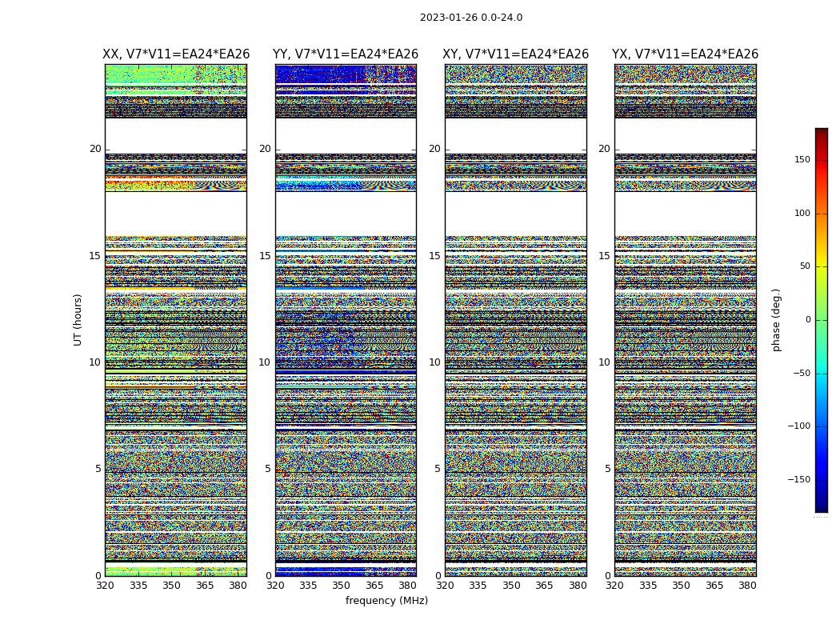840x640 pixels.
Task: Click the phase colorbar gradient strip
Action: (822, 320)
